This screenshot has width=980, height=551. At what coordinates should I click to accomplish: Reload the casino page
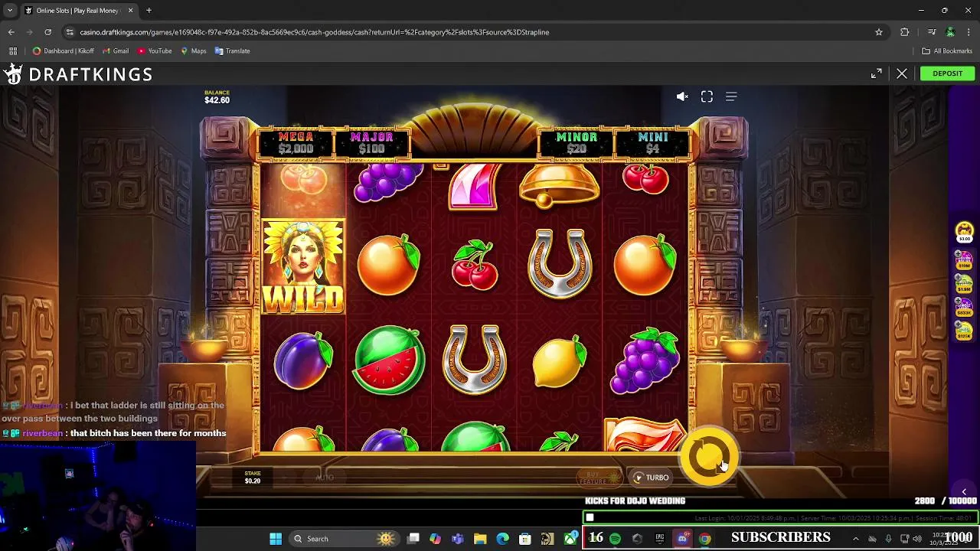coord(47,32)
